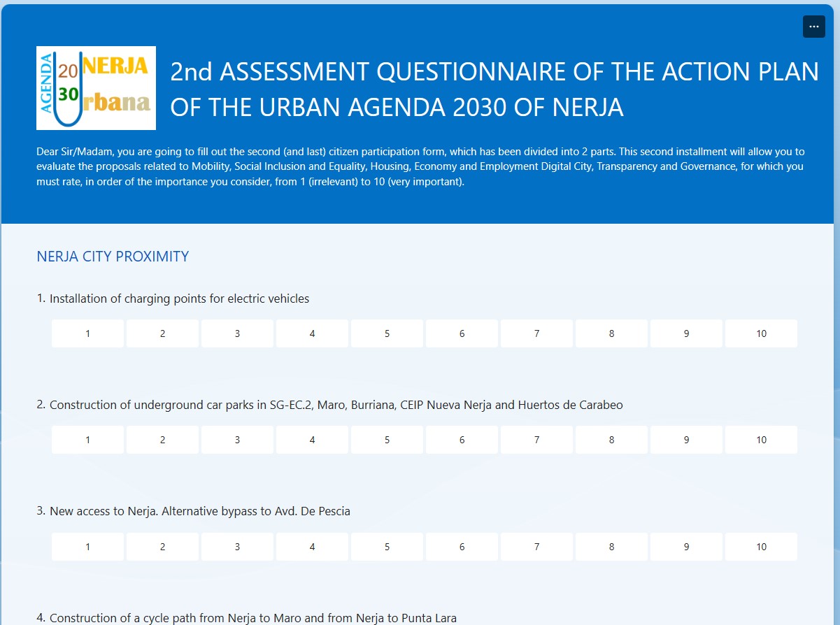Select 10 for underground car parks question
The width and height of the screenshot is (840, 625).
761,440
